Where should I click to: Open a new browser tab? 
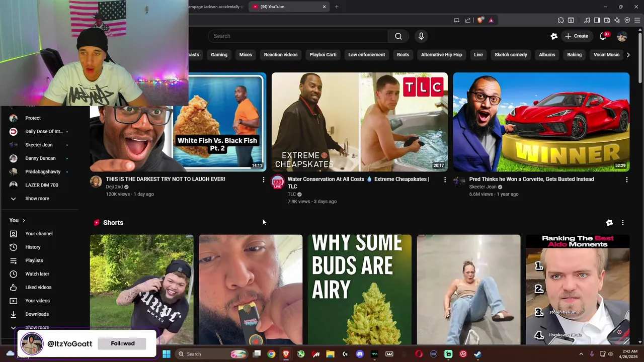coord(337,7)
